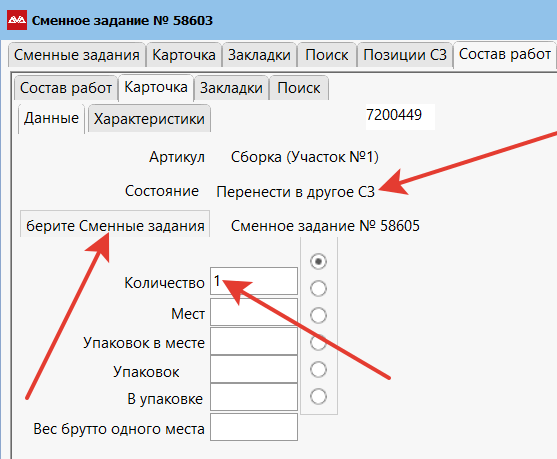Click the берите Сменные задания button
This screenshot has width=557, height=459.
[x=115, y=225]
